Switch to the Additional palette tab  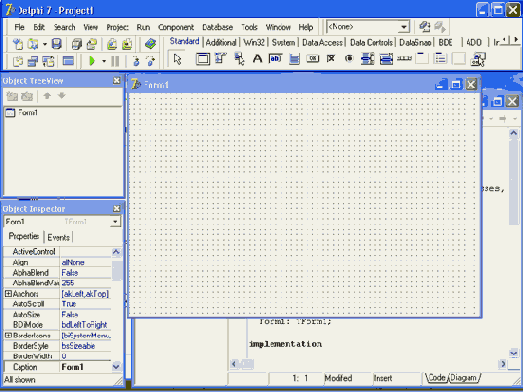tap(221, 42)
